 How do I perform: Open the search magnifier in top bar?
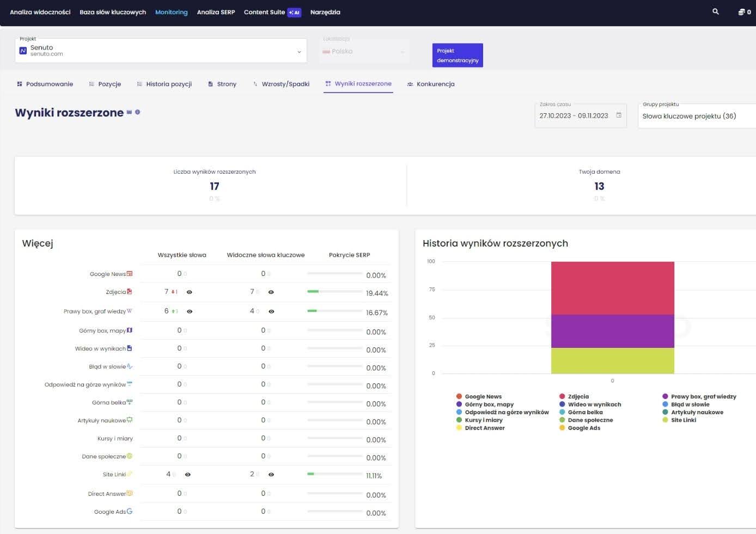click(x=716, y=11)
